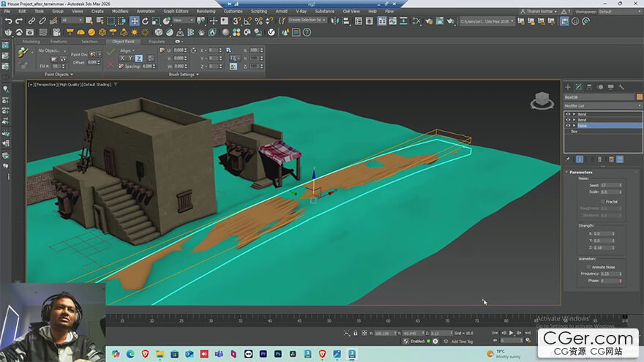644x362 pixels.
Task: Click the Play Animation button
Action: 512,333
